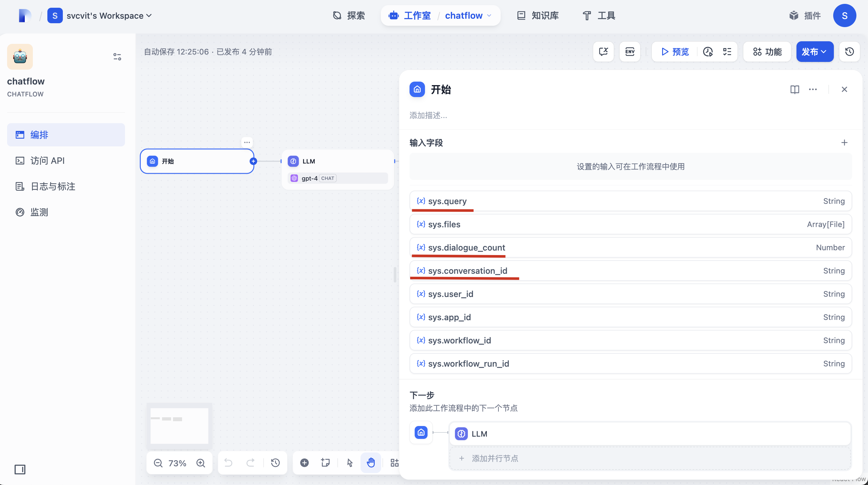Open the checklist panel in the toolbar
868x485 pixels.
click(727, 52)
